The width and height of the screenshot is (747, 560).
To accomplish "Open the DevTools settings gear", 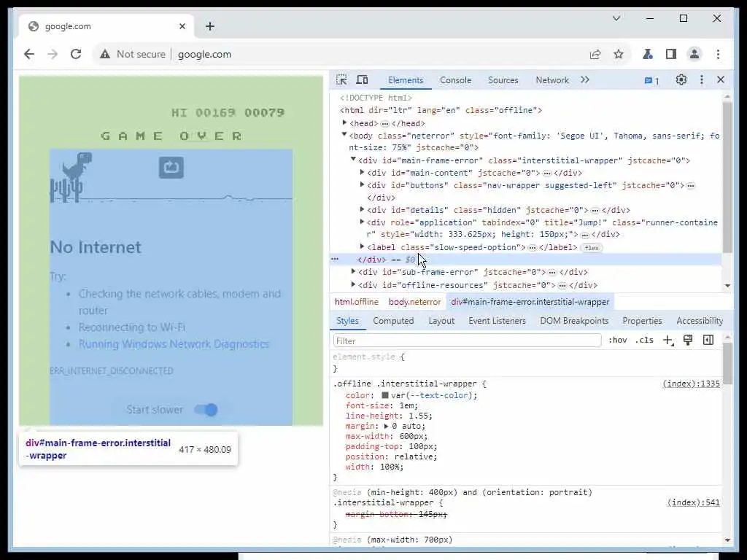I will point(681,80).
